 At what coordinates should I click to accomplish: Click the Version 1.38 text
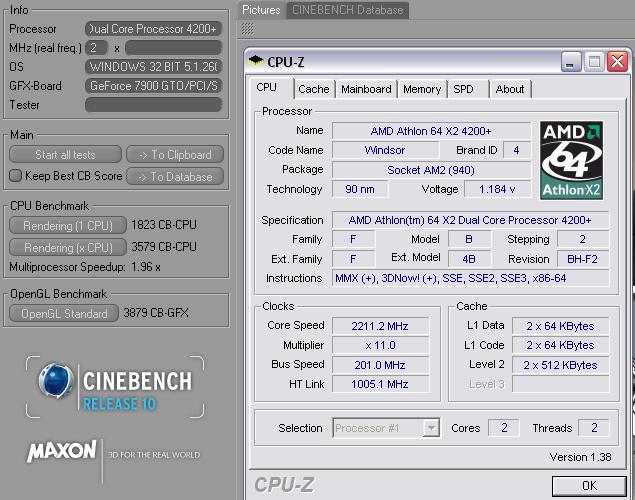[x=581, y=457]
